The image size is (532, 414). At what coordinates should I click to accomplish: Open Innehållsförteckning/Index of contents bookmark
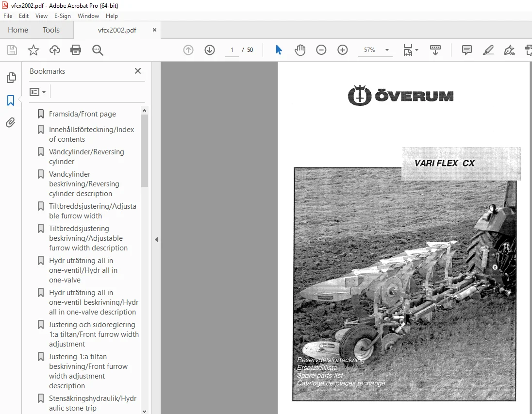(x=92, y=134)
